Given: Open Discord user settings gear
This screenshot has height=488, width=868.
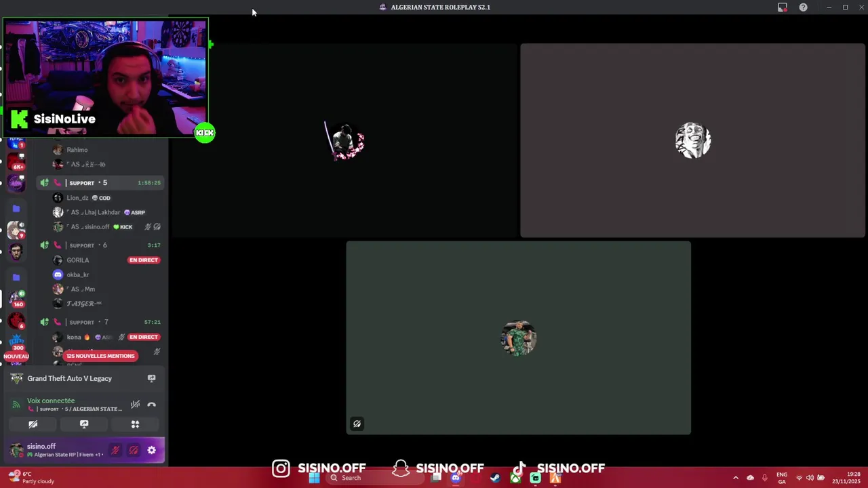Looking at the screenshot, I should tap(151, 450).
